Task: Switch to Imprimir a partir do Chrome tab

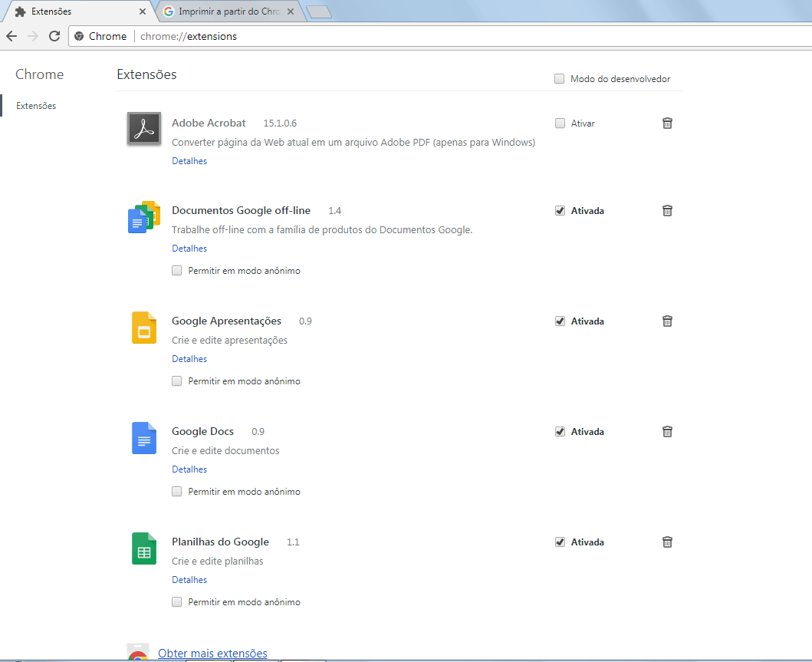Action: [x=229, y=12]
